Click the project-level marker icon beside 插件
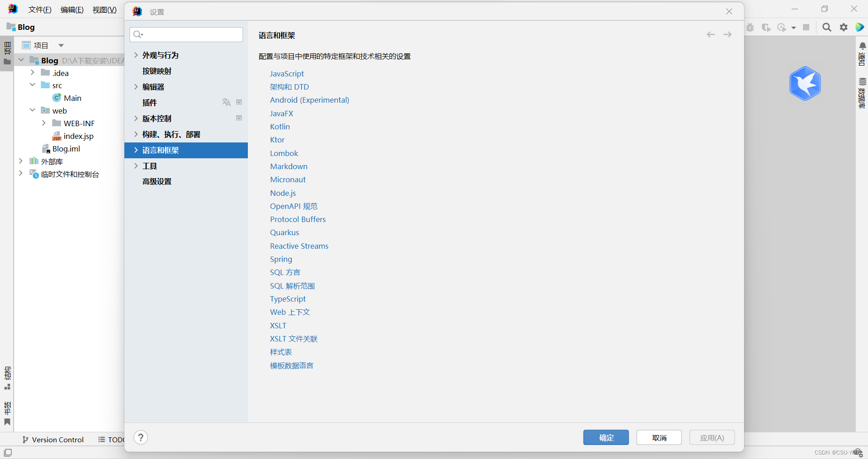868x459 pixels. click(239, 102)
